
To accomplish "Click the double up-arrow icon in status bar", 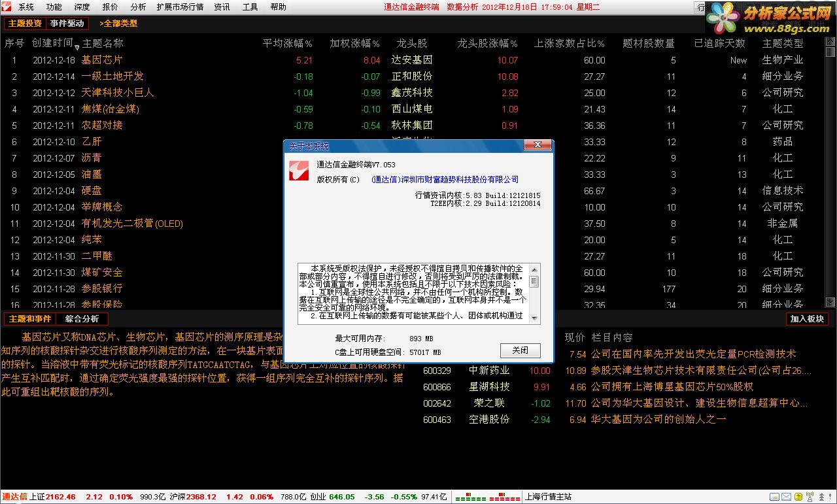I will (821, 497).
